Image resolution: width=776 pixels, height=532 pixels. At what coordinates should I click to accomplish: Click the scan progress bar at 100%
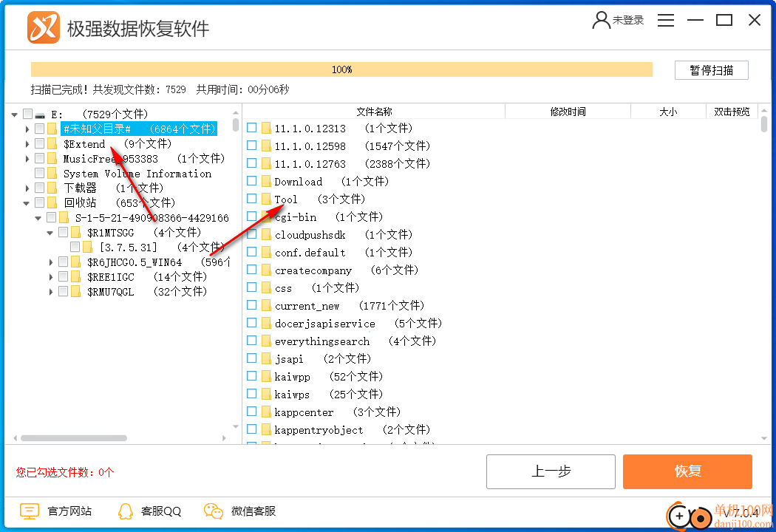(341, 69)
